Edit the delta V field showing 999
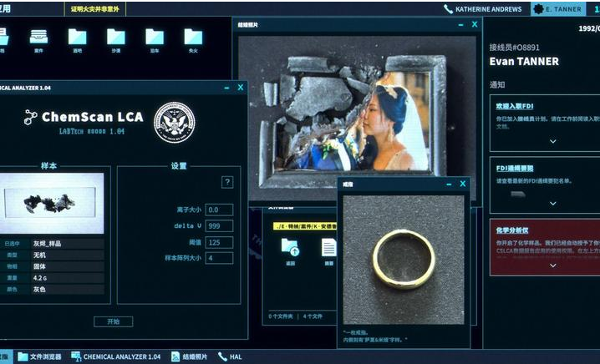The width and height of the screenshot is (600, 364). 219,226
